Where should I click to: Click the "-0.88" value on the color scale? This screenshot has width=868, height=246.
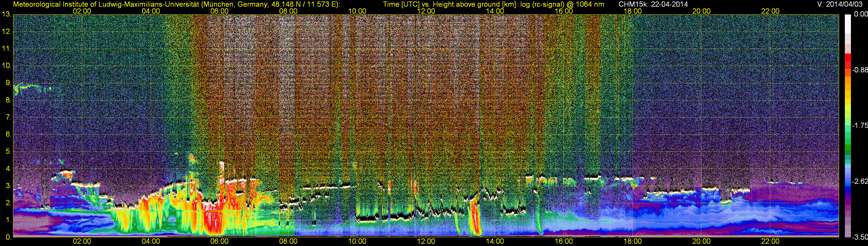[860, 70]
